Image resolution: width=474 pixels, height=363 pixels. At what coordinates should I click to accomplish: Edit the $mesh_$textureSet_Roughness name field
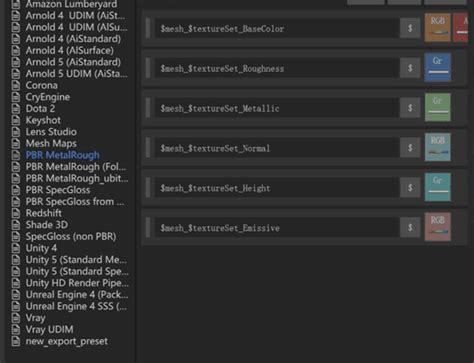277,68
